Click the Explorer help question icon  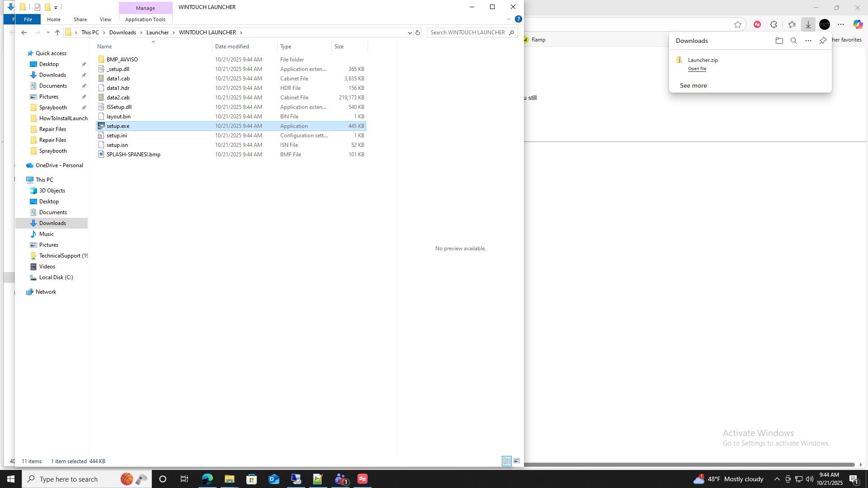[x=519, y=19]
